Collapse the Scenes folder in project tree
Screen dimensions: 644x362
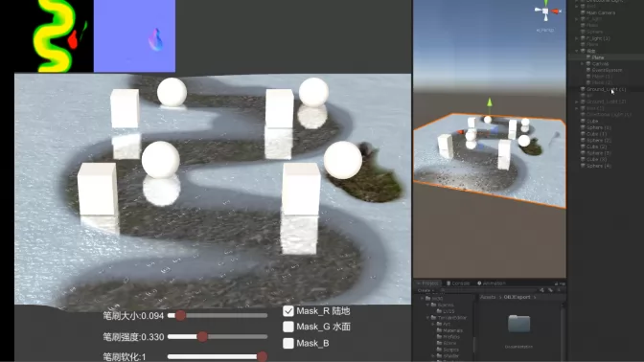pyautogui.click(x=427, y=305)
